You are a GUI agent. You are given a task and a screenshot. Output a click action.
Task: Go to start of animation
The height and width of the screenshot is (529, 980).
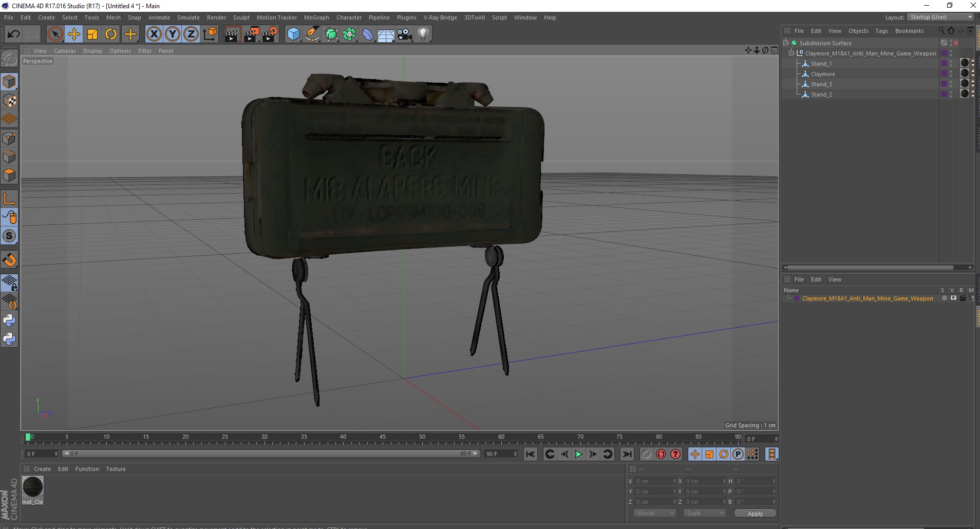531,454
